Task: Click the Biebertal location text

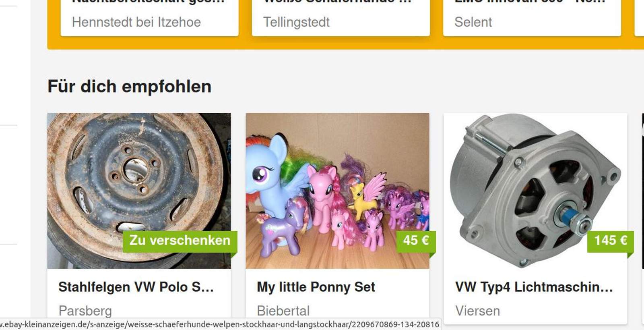Action: click(283, 311)
